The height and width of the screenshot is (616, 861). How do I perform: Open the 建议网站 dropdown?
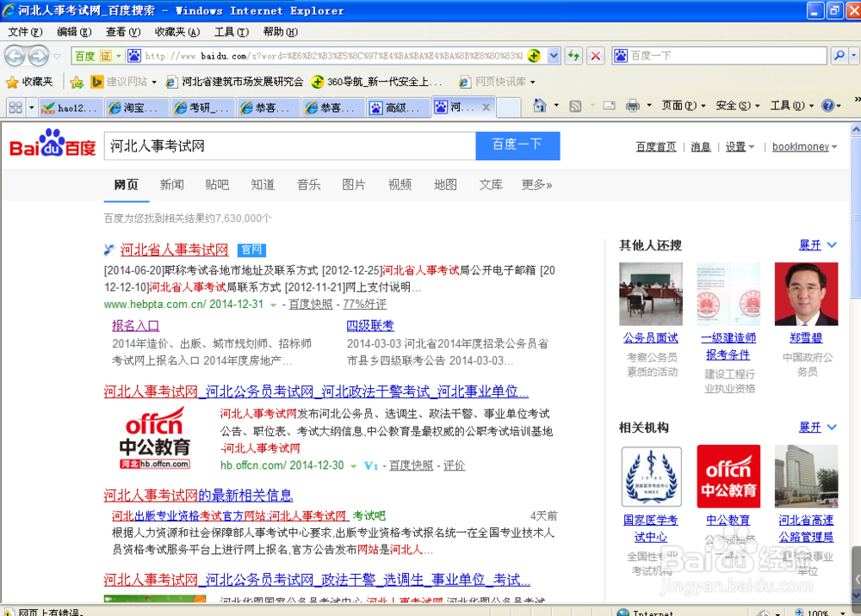(154, 83)
